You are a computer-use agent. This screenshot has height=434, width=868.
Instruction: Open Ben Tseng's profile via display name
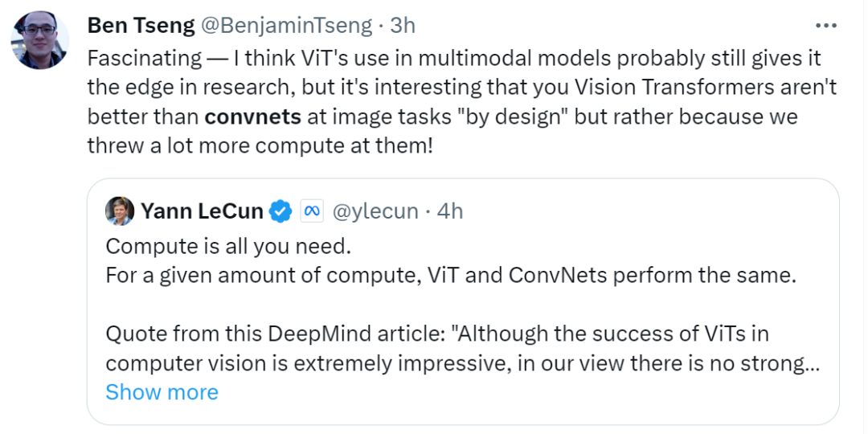pyautogui.click(x=141, y=26)
